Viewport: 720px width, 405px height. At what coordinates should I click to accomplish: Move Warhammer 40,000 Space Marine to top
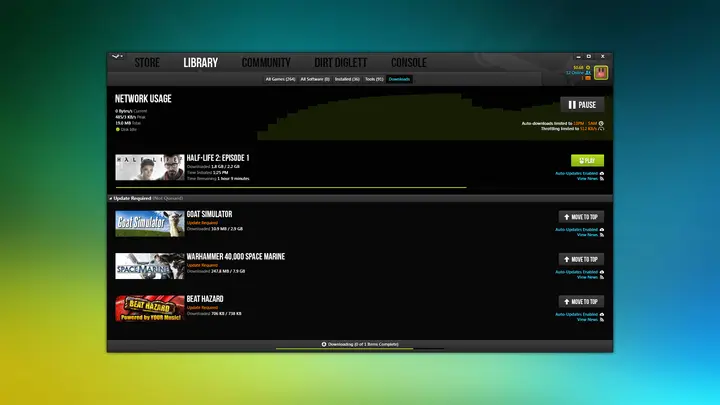[581, 259]
